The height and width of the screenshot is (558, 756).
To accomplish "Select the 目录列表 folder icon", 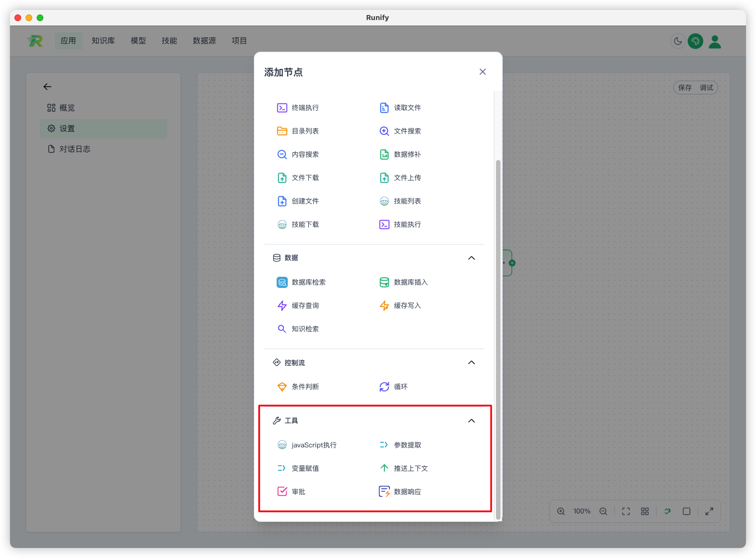I will click(x=282, y=131).
